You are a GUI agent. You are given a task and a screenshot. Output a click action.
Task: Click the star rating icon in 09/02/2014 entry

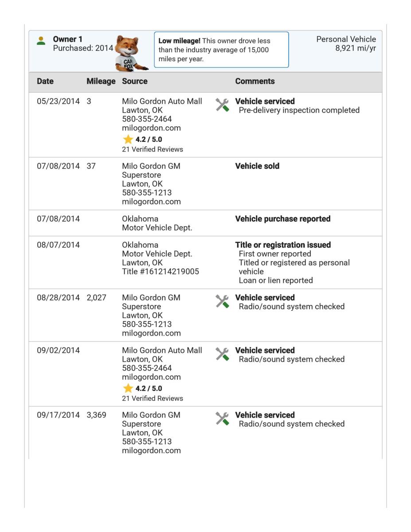128,388
